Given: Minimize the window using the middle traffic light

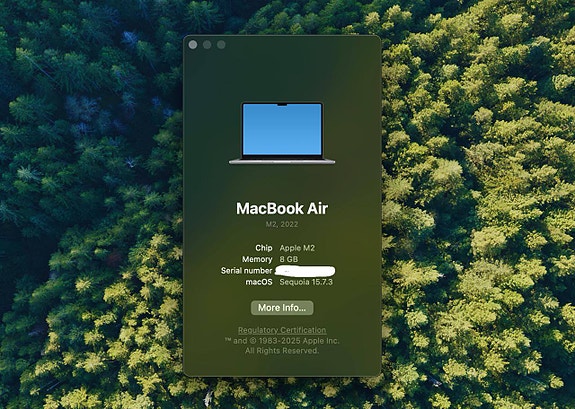Looking at the screenshot, I should [207, 45].
